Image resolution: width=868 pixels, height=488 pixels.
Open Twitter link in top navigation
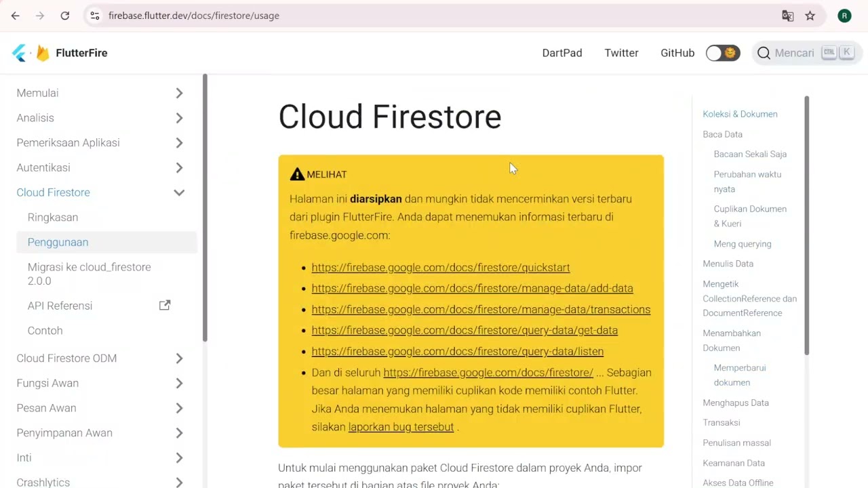[x=622, y=53]
